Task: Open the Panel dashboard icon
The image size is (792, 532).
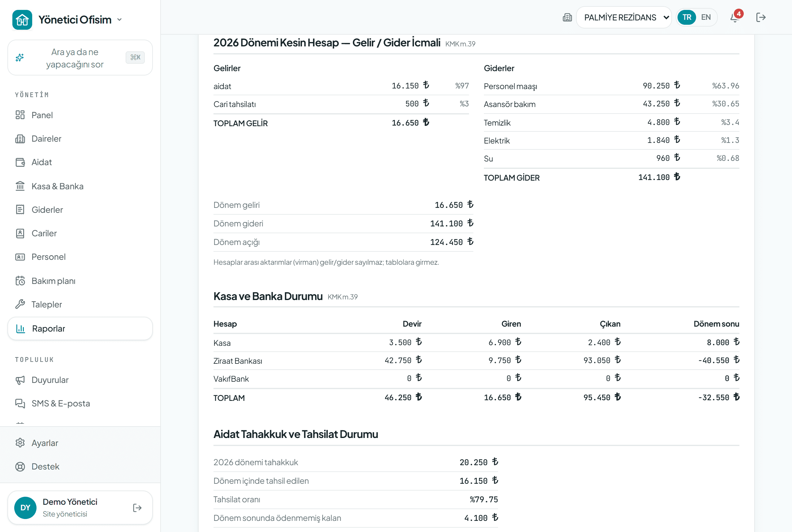Action: [x=20, y=115]
